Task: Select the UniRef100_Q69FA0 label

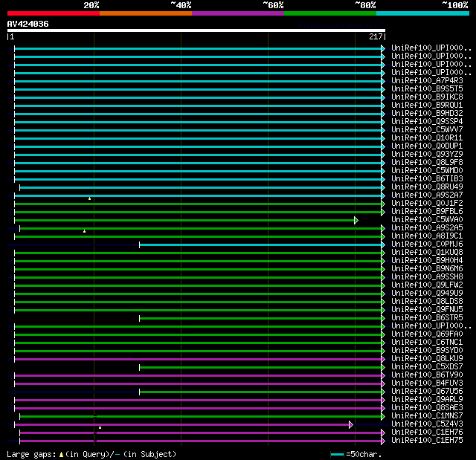Action: coord(427,334)
